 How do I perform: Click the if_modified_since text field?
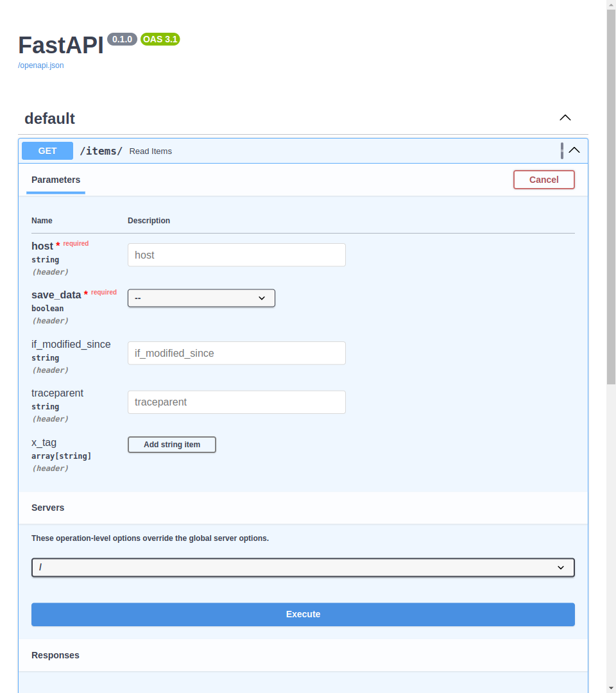pyautogui.click(x=237, y=353)
